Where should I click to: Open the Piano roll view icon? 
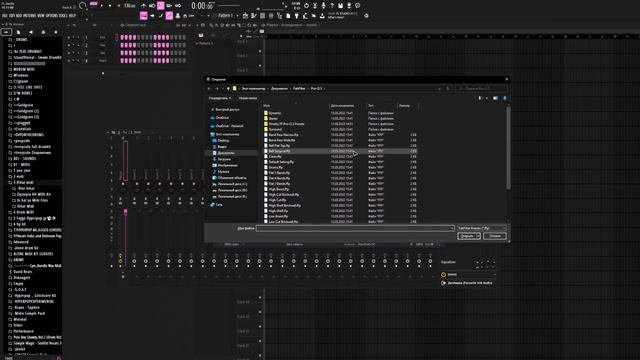[253, 16]
